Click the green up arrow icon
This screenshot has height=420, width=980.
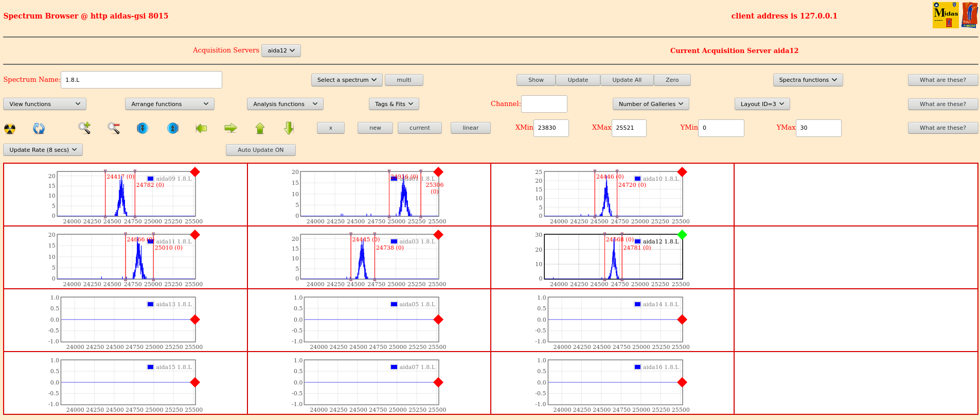pyautogui.click(x=260, y=128)
